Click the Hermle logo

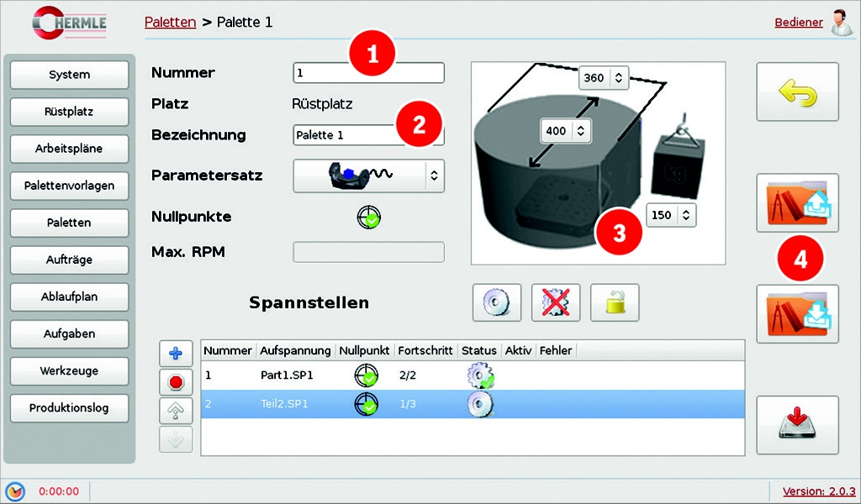tap(69, 23)
